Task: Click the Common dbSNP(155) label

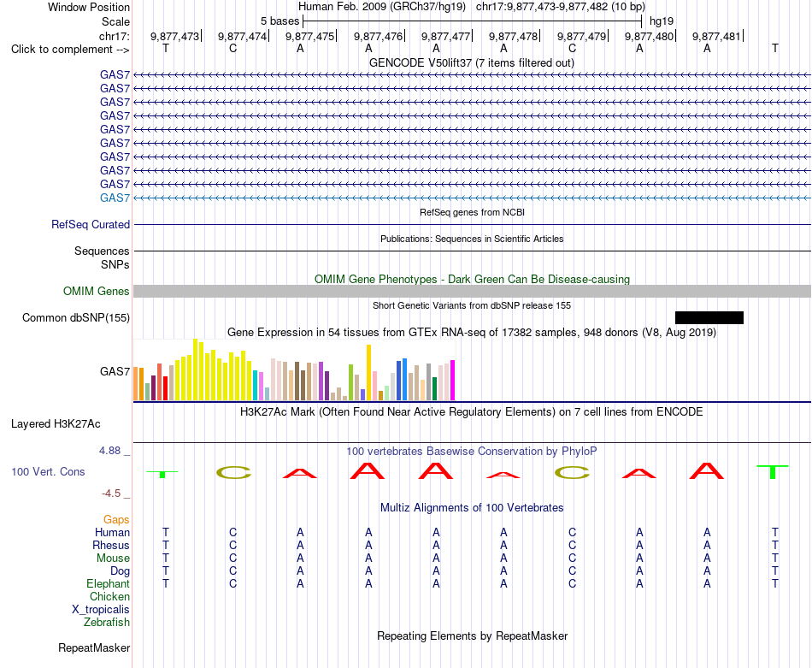Action: point(75,317)
